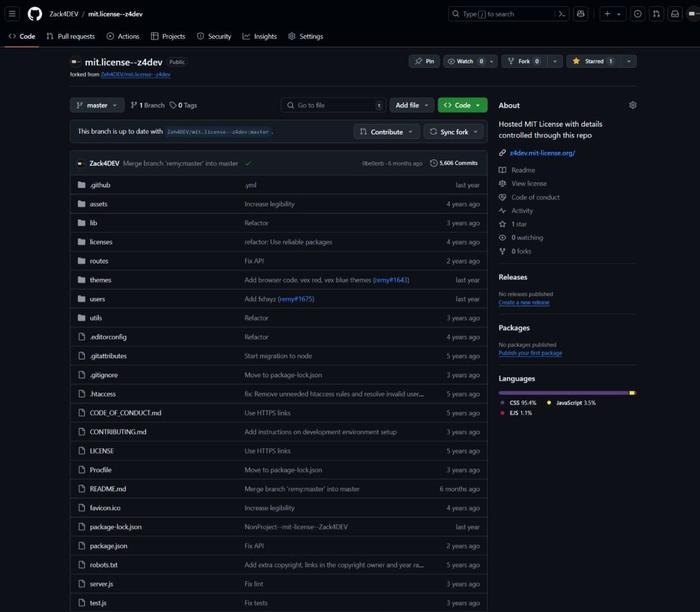Expand the Sync fork dropdown

coord(453,132)
